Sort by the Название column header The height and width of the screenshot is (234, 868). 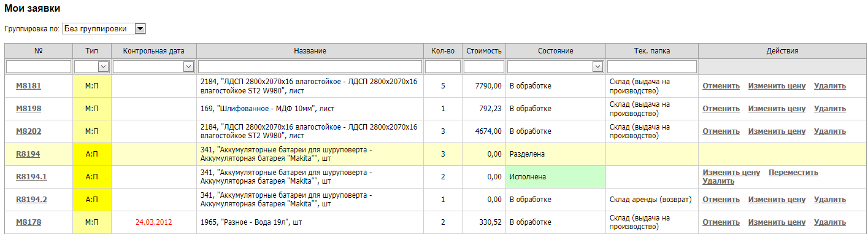pyautogui.click(x=310, y=51)
